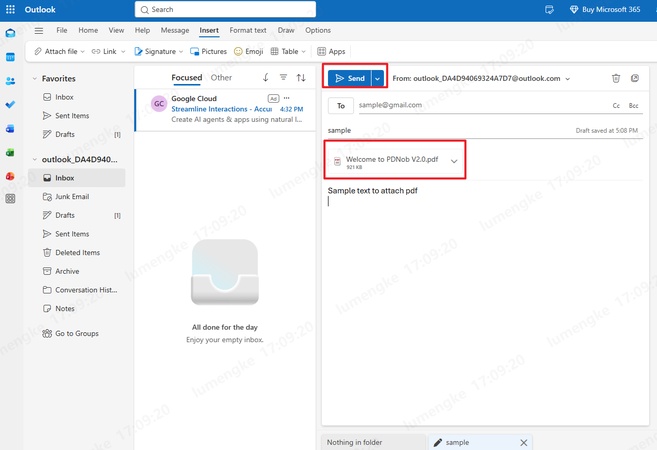The image size is (657, 450).
Task: Open Word app icon in left rail
Action: point(10,129)
